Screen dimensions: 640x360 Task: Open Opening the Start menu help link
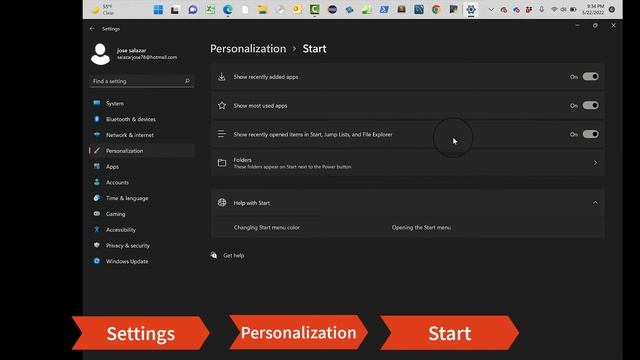pyautogui.click(x=421, y=227)
